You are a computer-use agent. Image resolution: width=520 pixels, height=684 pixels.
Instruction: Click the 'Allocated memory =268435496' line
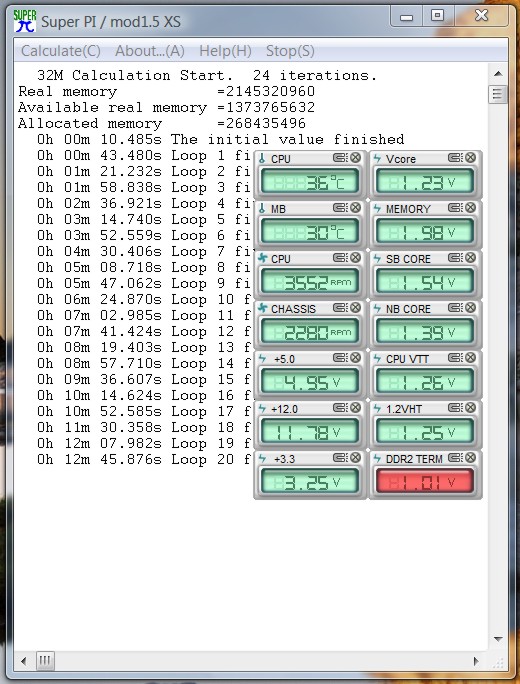[162, 123]
